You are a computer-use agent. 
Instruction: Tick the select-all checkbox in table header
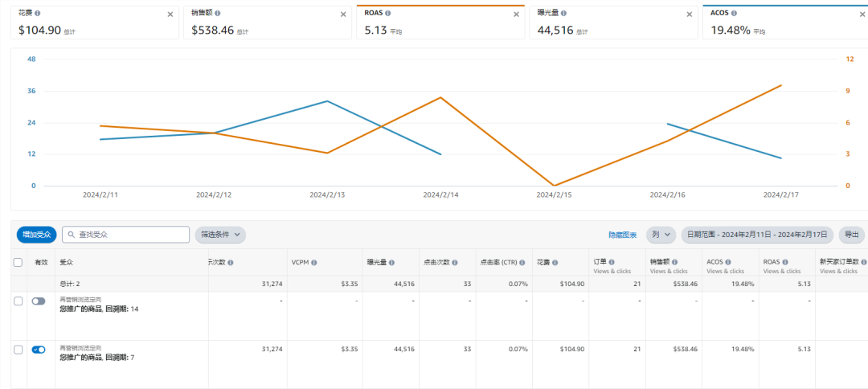click(18, 262)
